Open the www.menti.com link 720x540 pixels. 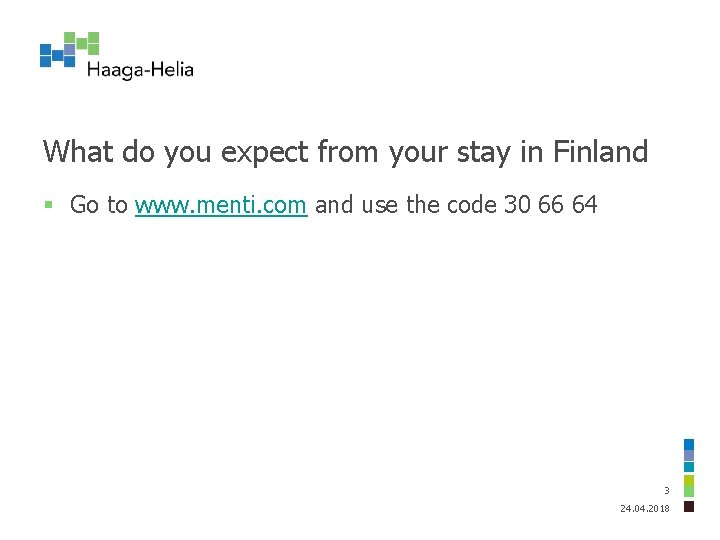click(221, 205)
